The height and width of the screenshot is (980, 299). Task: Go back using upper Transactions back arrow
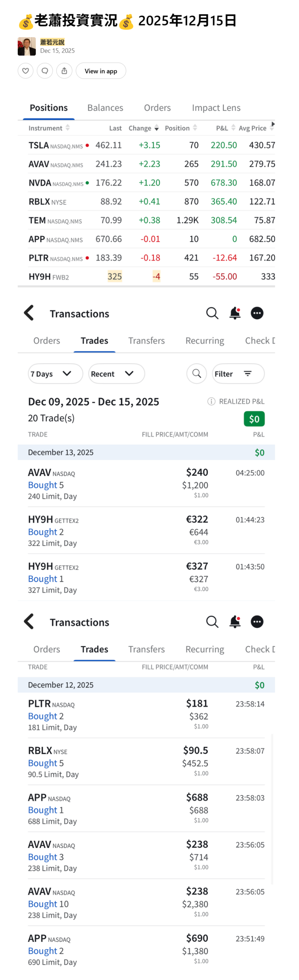pyautogui.click(x=29, y=313)
